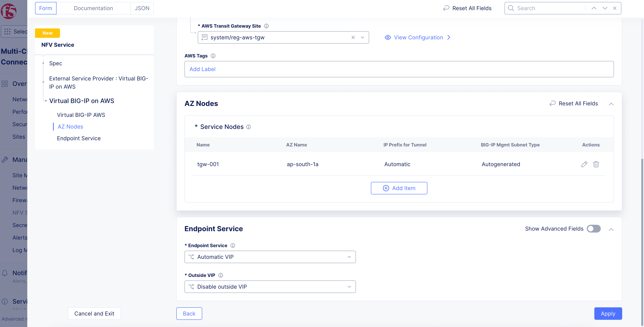Open Sites in the background sidebar
The height and width of the screenshot is (327, 644).
pos(19,137)
